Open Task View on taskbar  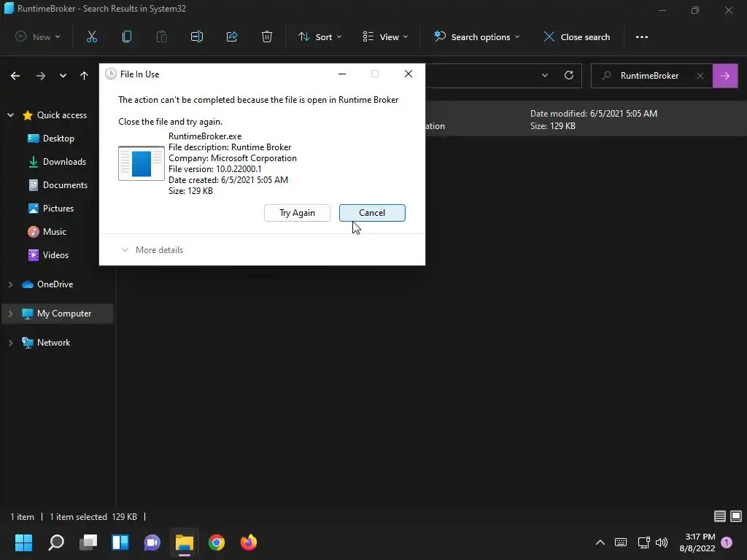(88, 542)
